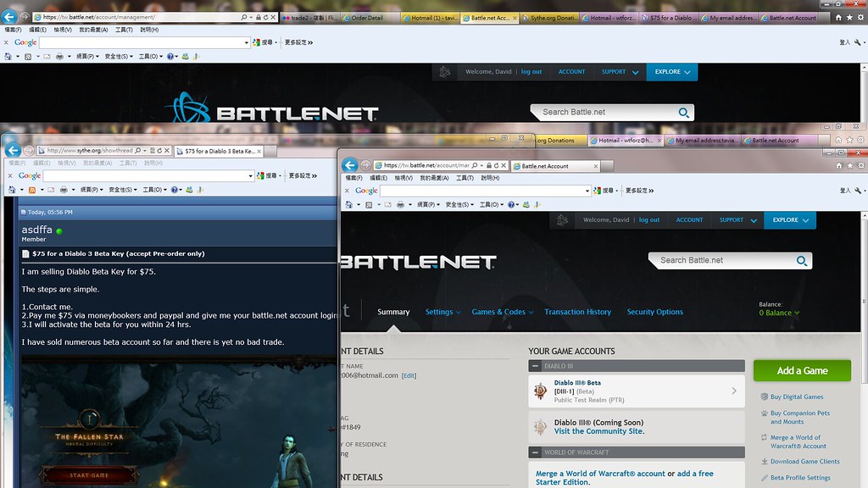
Task: Select the Transaction History tab
Action: (x=577, y=312)
